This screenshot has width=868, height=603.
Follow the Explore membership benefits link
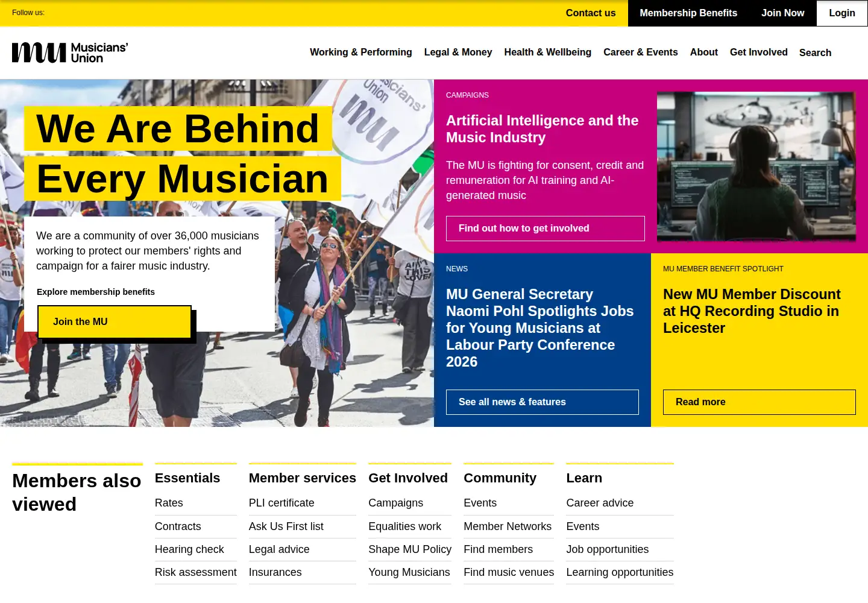(x=96, y=292)
